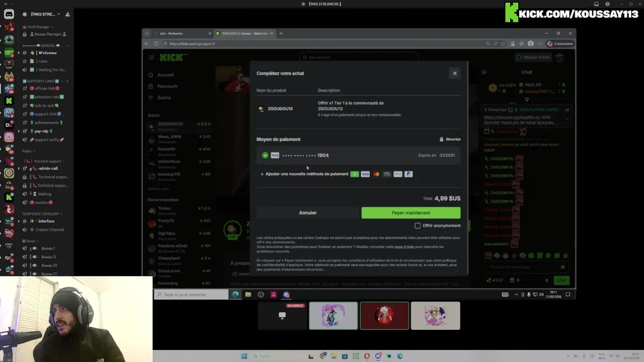Screen dimensions: 644x362
Task: Click the invite members icon beside server name
Action: click(x=67, y=14)
